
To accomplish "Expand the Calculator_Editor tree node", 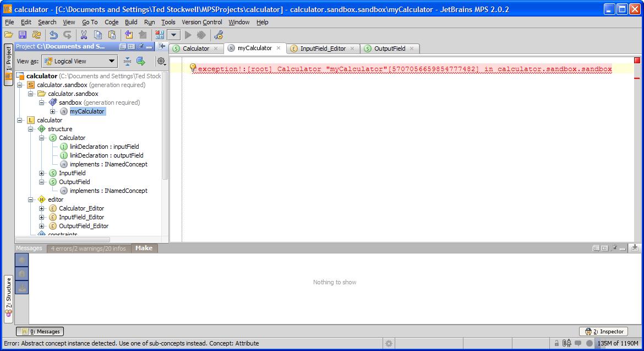I will [x=41, y=208].
